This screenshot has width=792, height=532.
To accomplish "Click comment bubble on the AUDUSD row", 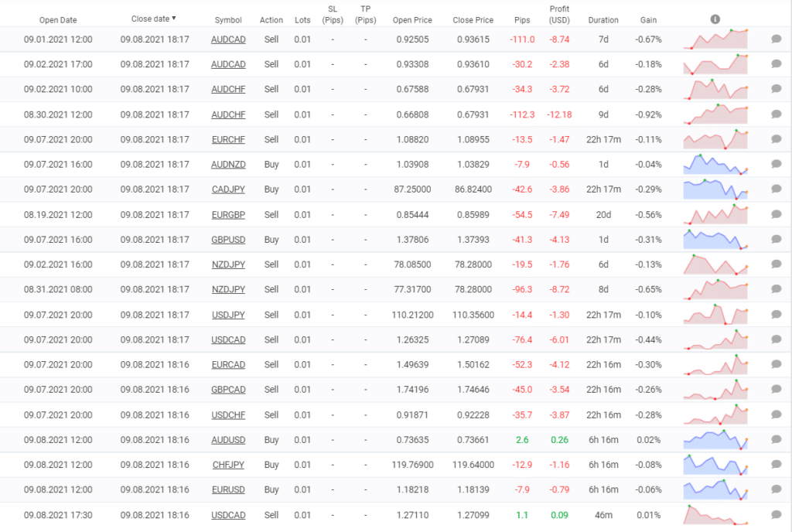I will point(777,439).
